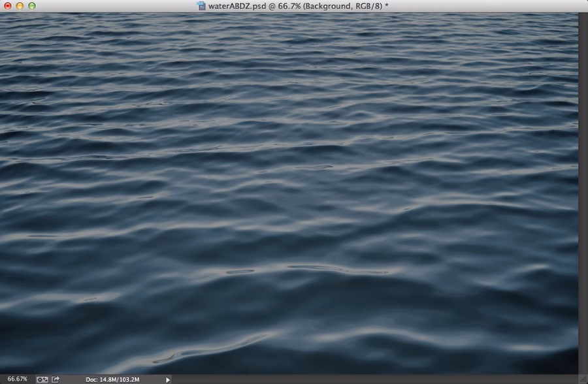Click the 66.67% zoom level field
Image resolution: width=588 pixels, height=384 pixels.
17,379
